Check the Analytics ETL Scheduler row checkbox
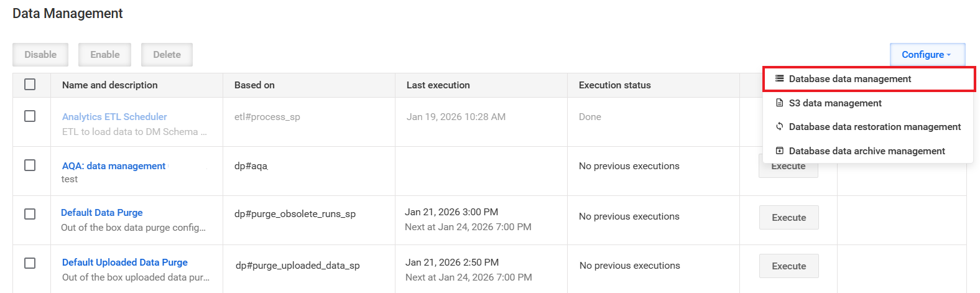The height and width of the screenshot is (293, 980). pos(30,116)
